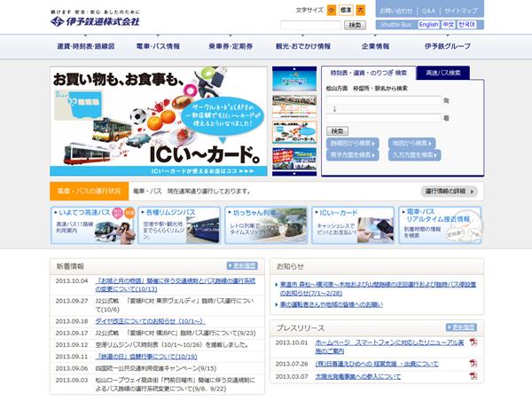Open 東温市 森松～横河原 detour notice link

[378, 288]
